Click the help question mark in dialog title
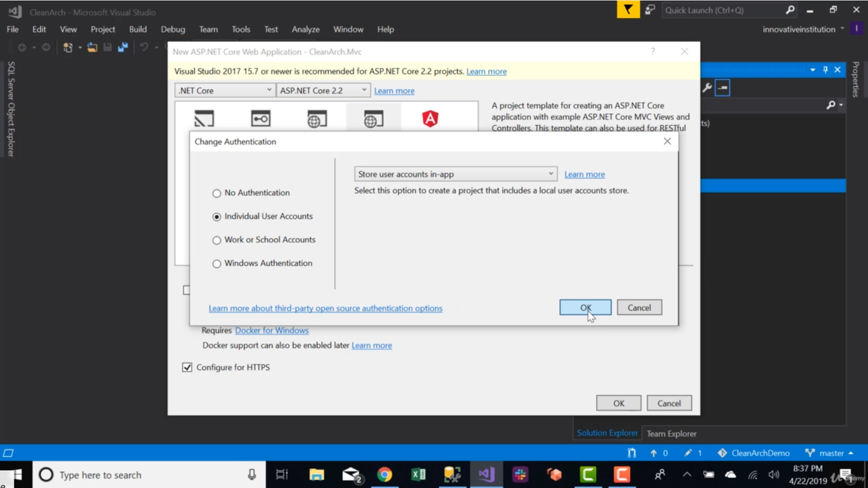This screenshot has height=488, width=868. click(652, 51)
